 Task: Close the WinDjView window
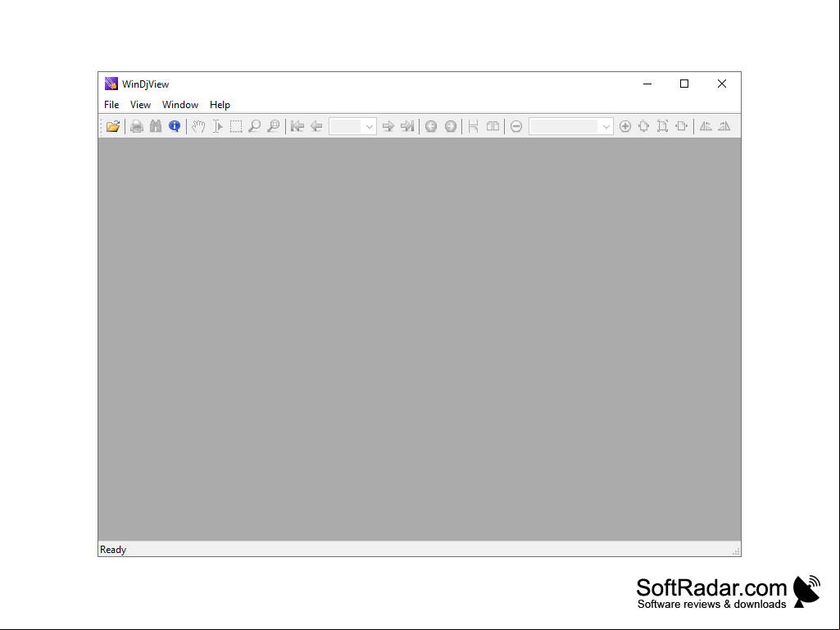722,84
